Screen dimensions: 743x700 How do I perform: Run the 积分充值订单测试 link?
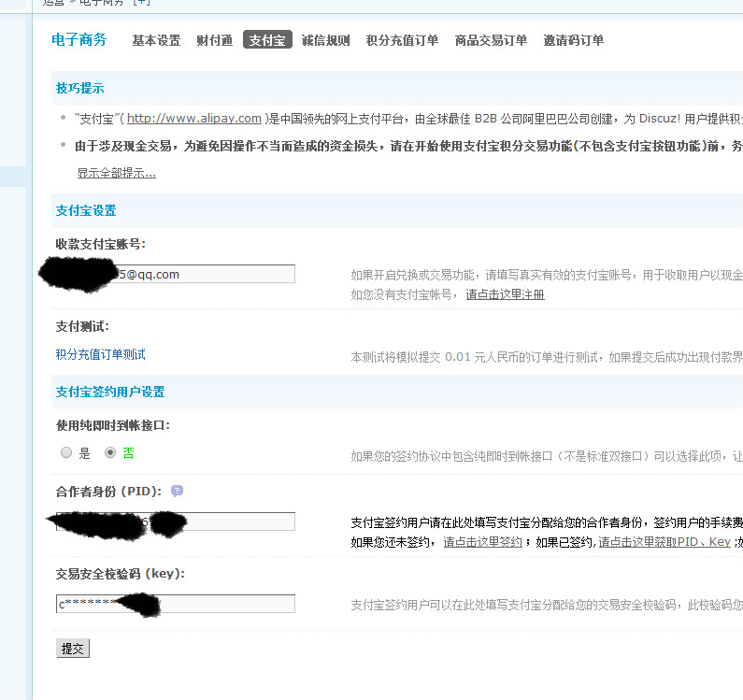point(100,354)
